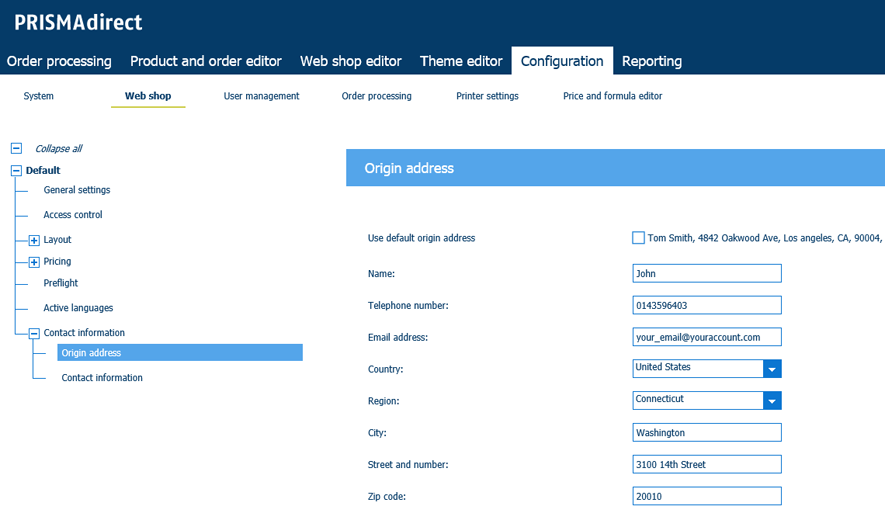This screenshot has height=527, width=885.
Task: Select the Default web shop label
Action: coord(43,170)
